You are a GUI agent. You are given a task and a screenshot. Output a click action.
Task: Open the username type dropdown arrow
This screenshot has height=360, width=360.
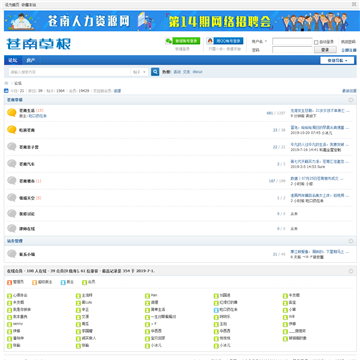[266, 41]
